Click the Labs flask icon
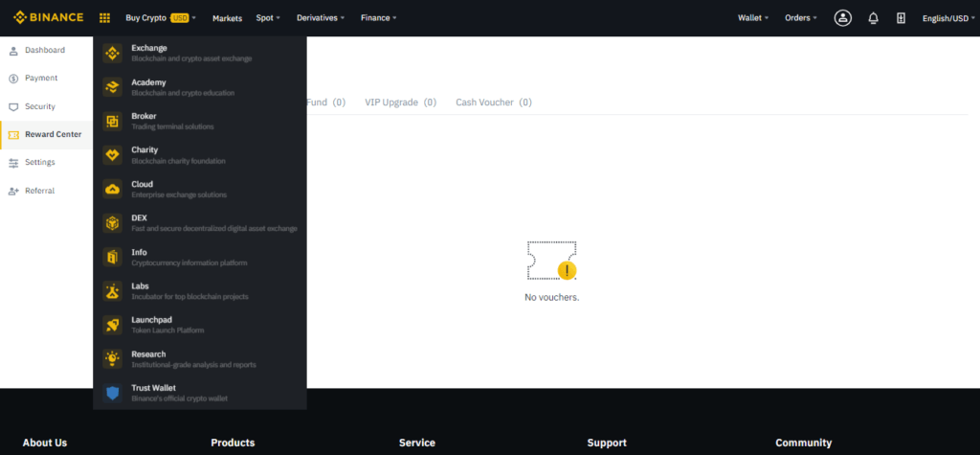The width and height of the screenshot is (980, 455). [113, 291]
